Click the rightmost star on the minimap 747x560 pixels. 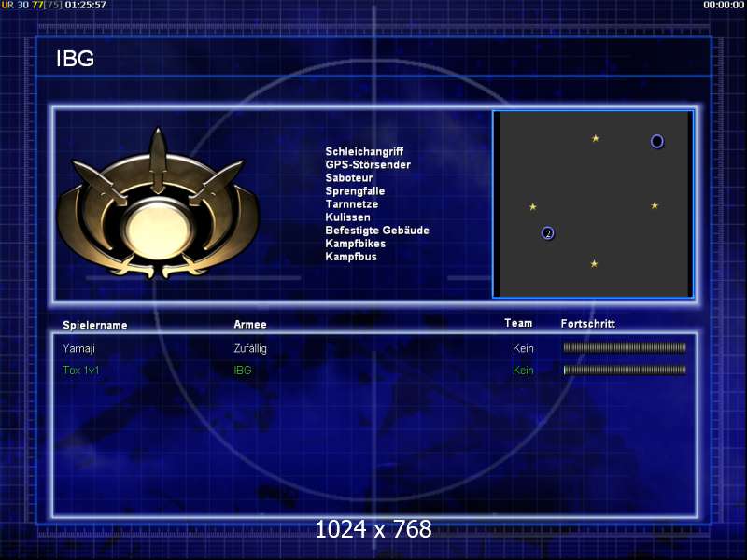(655, 205)
